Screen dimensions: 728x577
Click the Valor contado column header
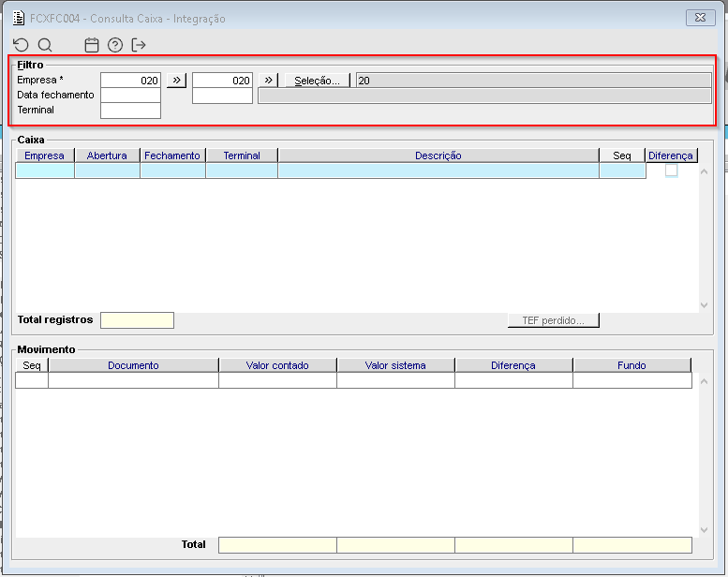(277, 365)
